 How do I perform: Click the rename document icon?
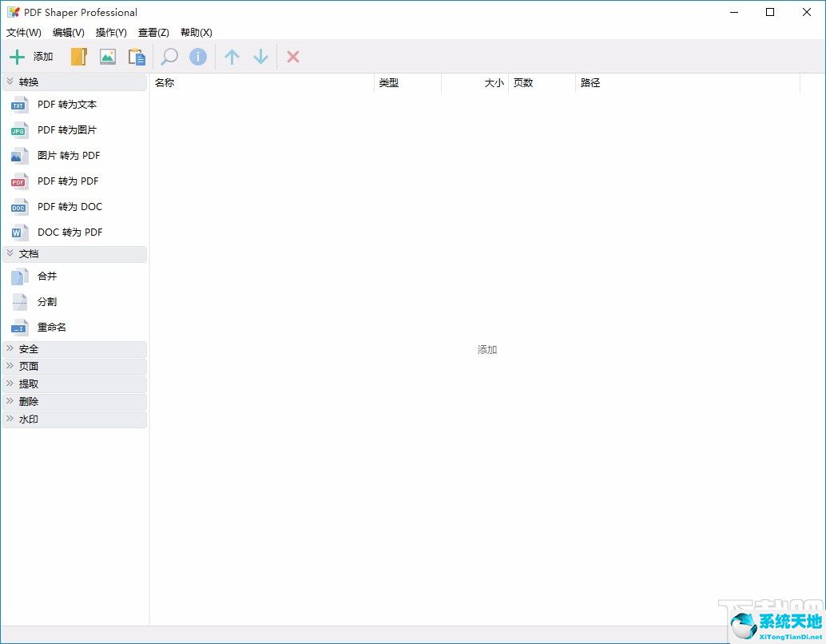point(19,328)
